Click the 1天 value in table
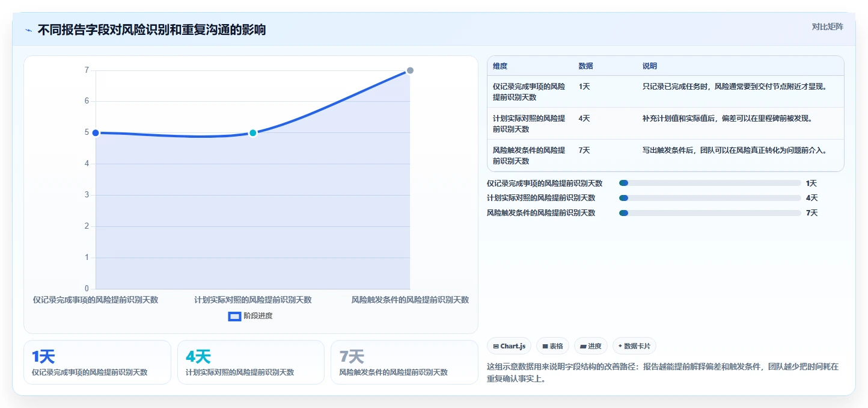Screen dimensions: 868x408 (584, 87)
